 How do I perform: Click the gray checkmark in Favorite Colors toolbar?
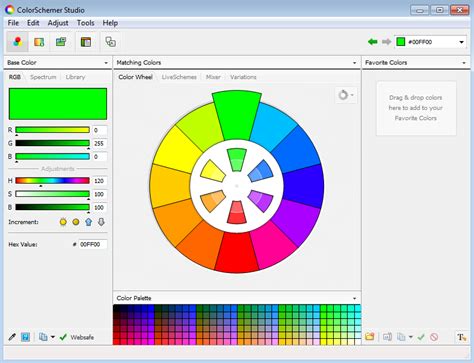pos(421,337)
